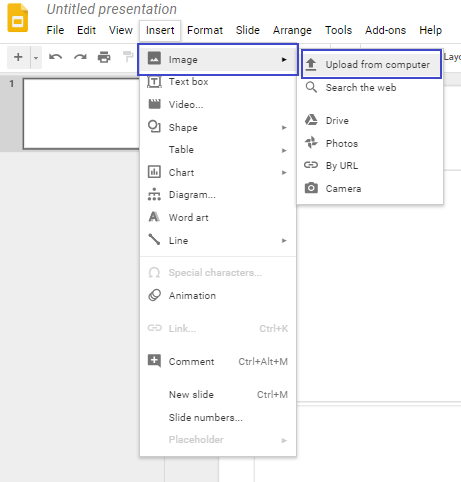Redo the last action
Viewport: 461px width, 482px height.
pos(80,57)
